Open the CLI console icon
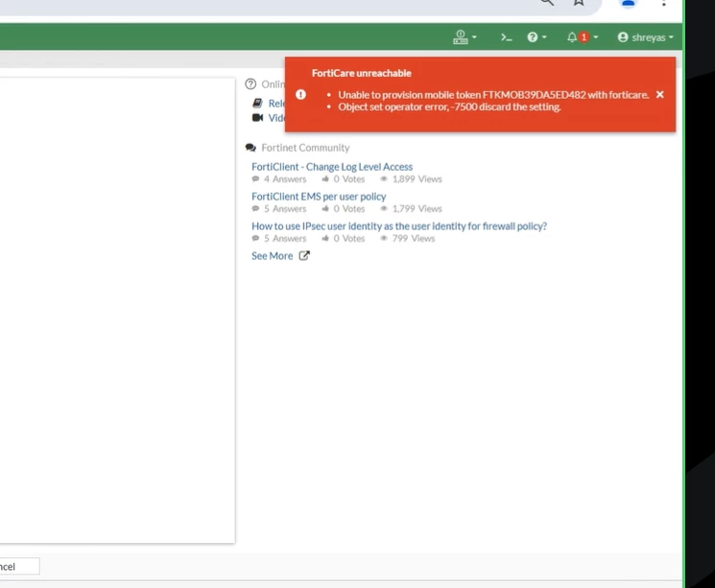The width and height of the screenshot is (715, 588). [506, 37]
